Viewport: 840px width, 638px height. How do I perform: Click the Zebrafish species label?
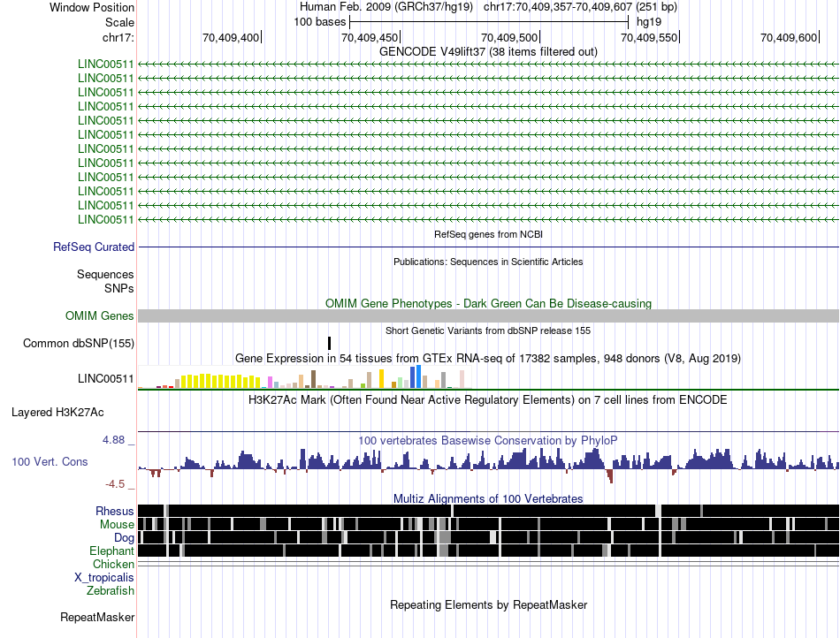coord(111,591)
